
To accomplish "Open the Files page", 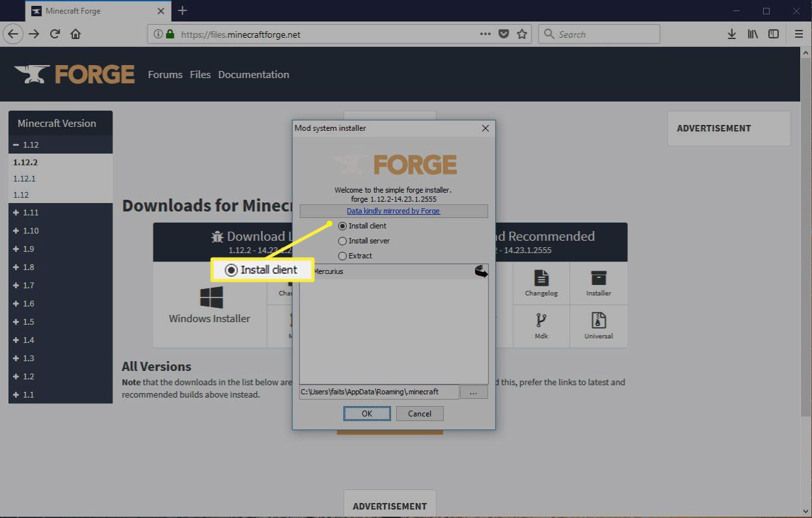I will (x=200, y=74).
